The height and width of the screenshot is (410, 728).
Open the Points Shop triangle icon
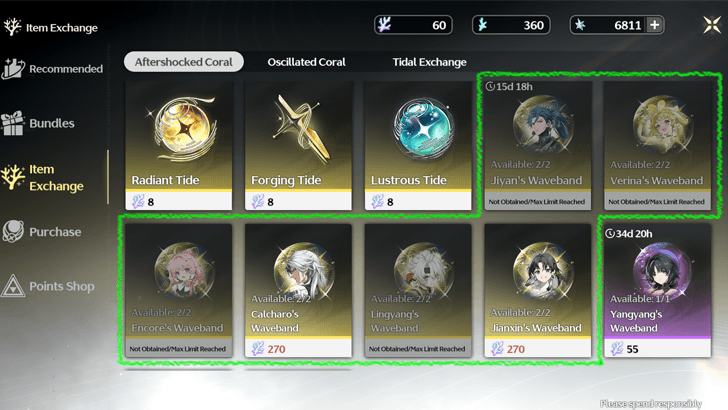[13, 286]
